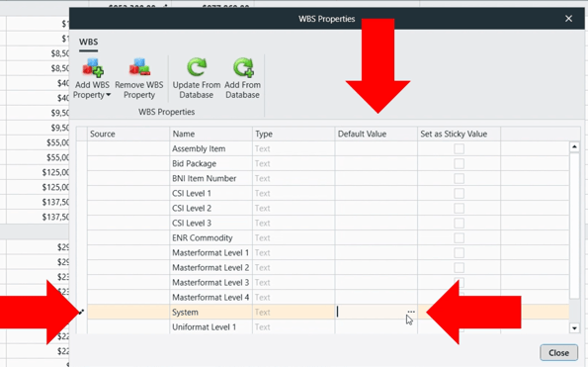The height and width of the screenshot is (367, 588).
Task: Click the Name column header
Action: coord(211,134)
